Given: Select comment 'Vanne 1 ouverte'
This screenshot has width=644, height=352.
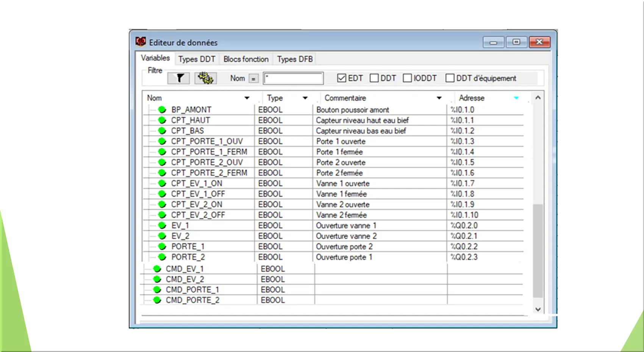Looking at the screenshot, I should click(x=343, y=183).
